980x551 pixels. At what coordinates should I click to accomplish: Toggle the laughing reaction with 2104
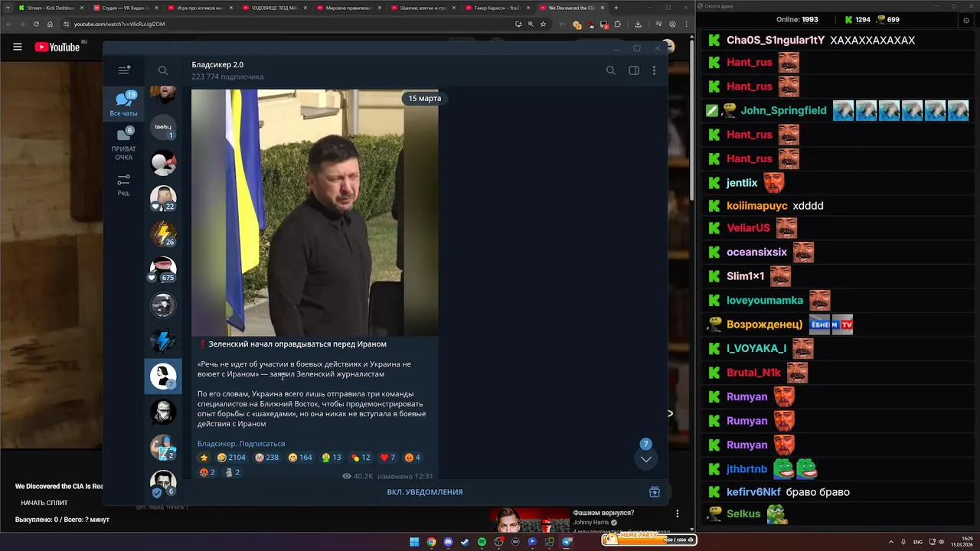tap(231, 458)
